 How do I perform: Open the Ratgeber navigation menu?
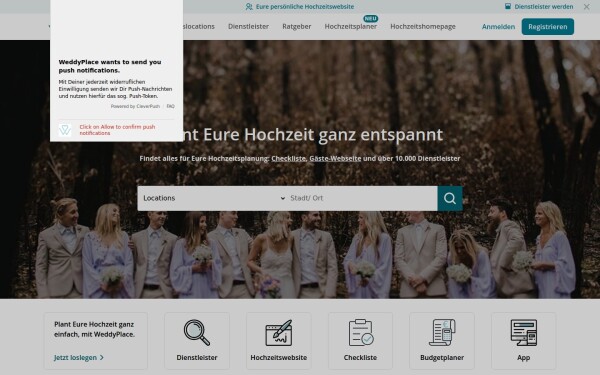(297, 26)
